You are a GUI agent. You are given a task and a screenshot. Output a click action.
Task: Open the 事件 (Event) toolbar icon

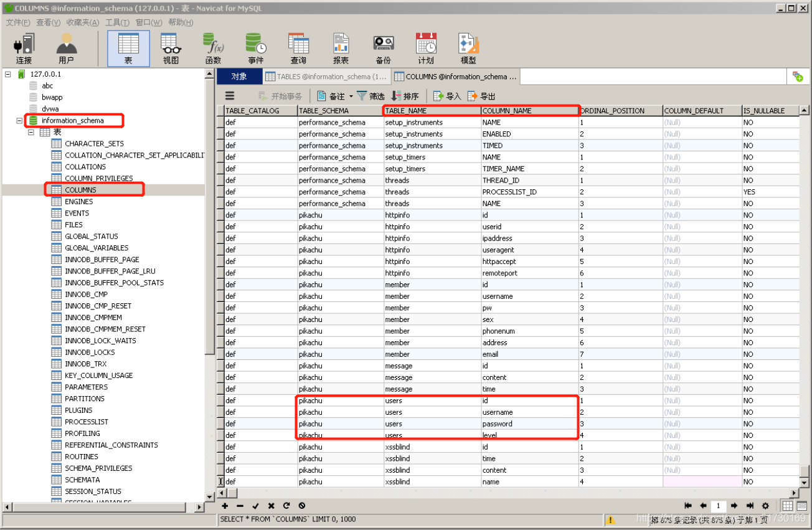click(x=255, y=49)
